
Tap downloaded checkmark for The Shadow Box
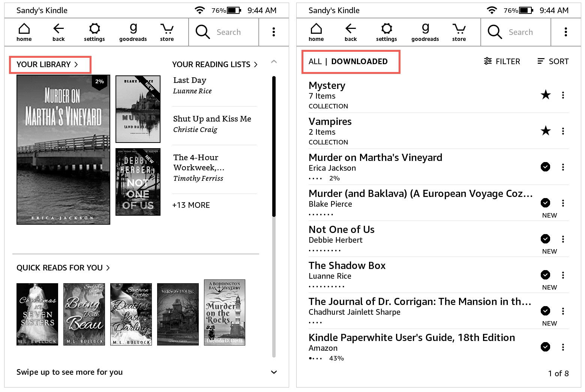546,275
